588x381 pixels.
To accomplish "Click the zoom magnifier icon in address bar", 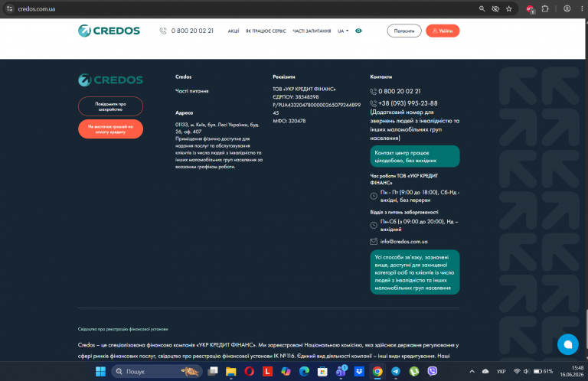I will pos(482,8).
